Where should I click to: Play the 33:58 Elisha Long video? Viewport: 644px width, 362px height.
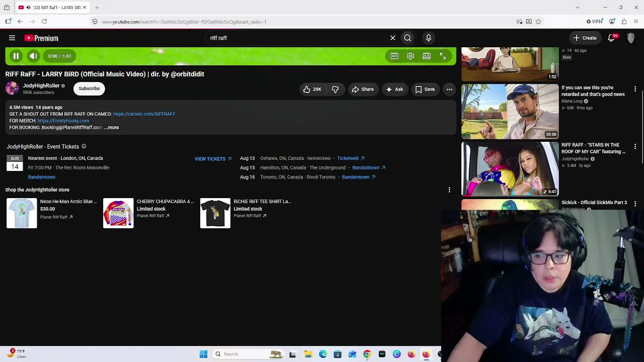510,112
